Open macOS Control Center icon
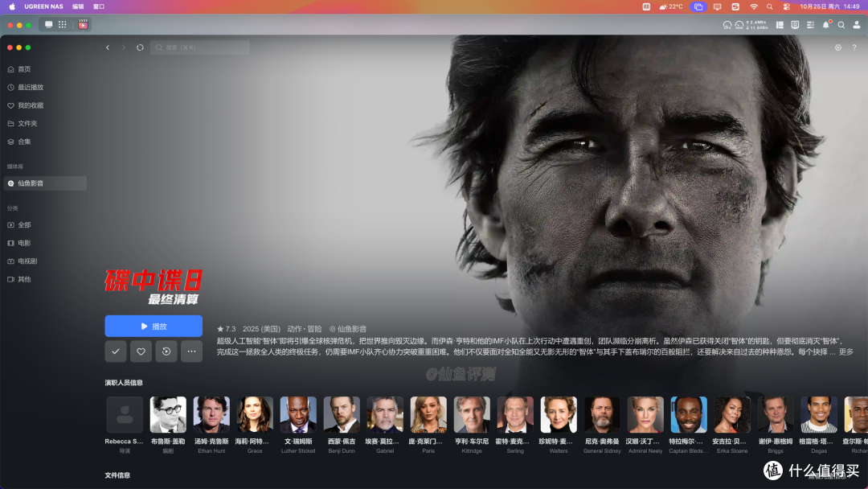868x489 pixels. pyautogui.click(x=787, y=6)
